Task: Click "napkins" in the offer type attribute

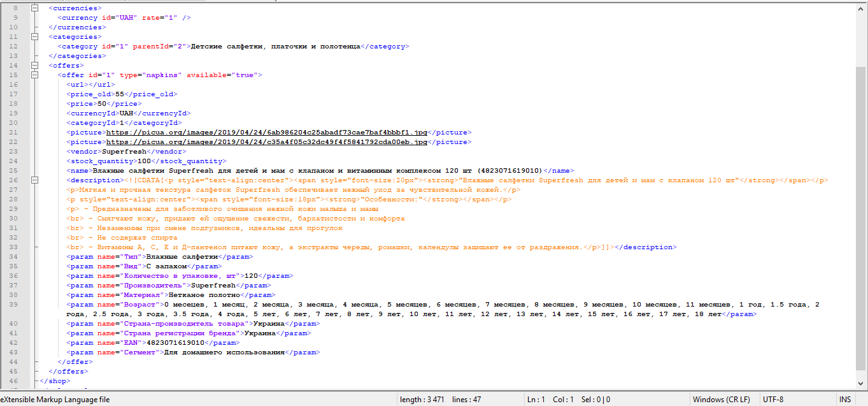Action: point(162,75)
